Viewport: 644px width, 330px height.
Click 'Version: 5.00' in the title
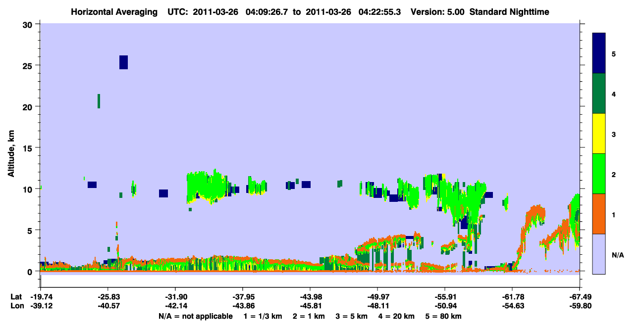click(437, 12)
